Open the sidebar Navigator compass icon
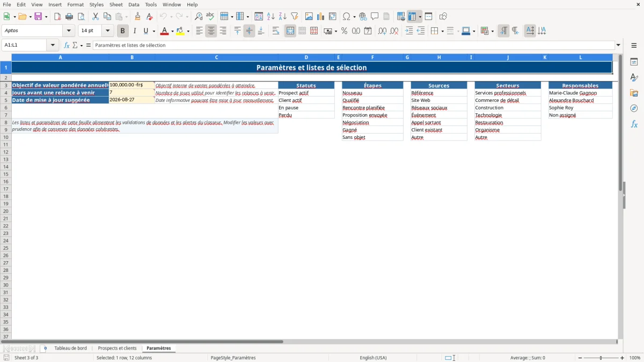 [x=634, y=109]
